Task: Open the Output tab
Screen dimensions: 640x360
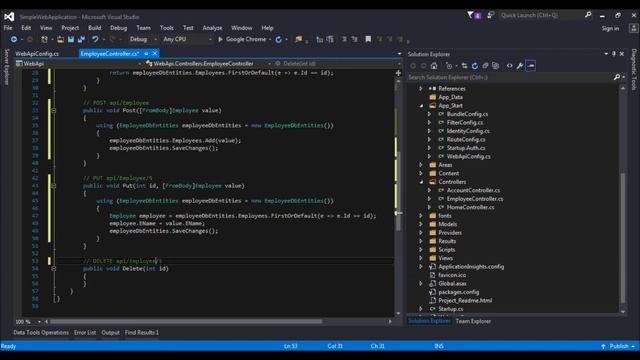Action: 111,333
